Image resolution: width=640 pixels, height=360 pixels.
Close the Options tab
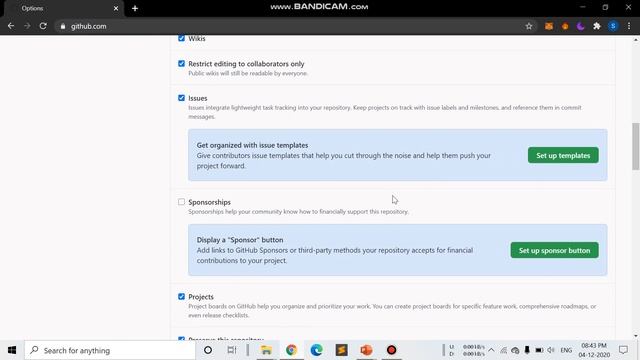click(116, 8)
